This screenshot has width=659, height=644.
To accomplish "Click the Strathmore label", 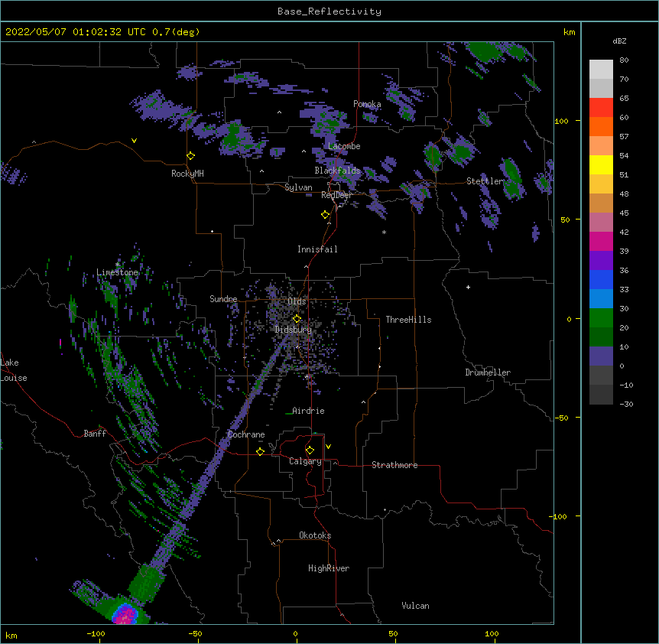I will (x=394, y=465).
